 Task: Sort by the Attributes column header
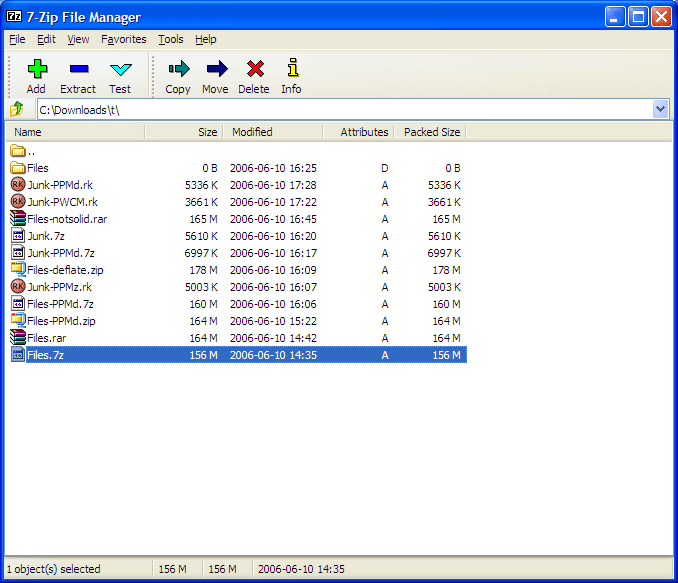[x=358, y=132]
